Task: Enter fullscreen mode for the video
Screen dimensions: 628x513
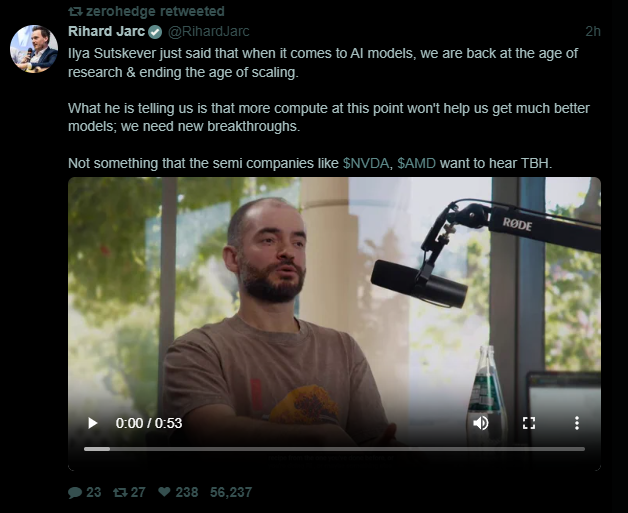Action: 529,423
